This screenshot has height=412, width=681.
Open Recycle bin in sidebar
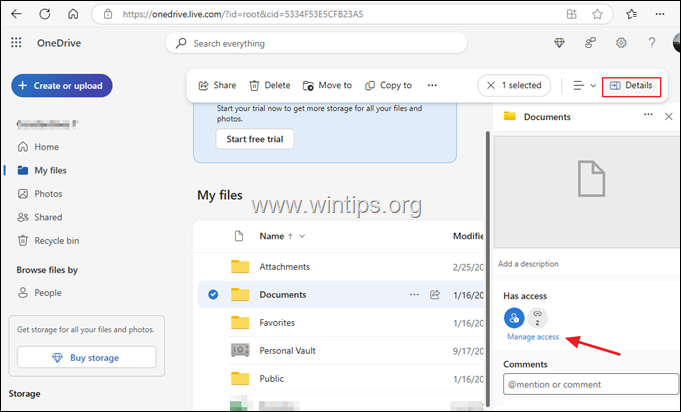[x=48, y=241]
